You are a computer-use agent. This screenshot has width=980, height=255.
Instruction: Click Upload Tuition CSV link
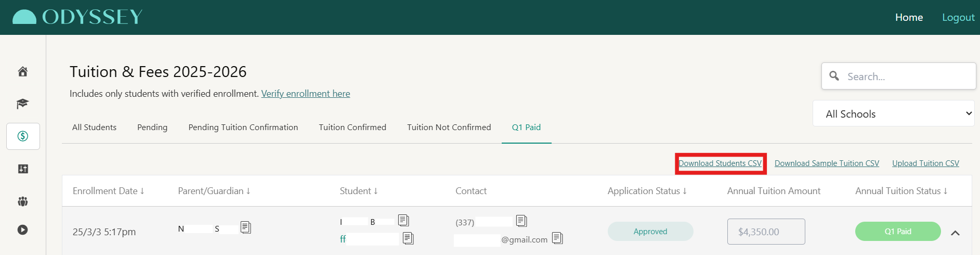925,163
